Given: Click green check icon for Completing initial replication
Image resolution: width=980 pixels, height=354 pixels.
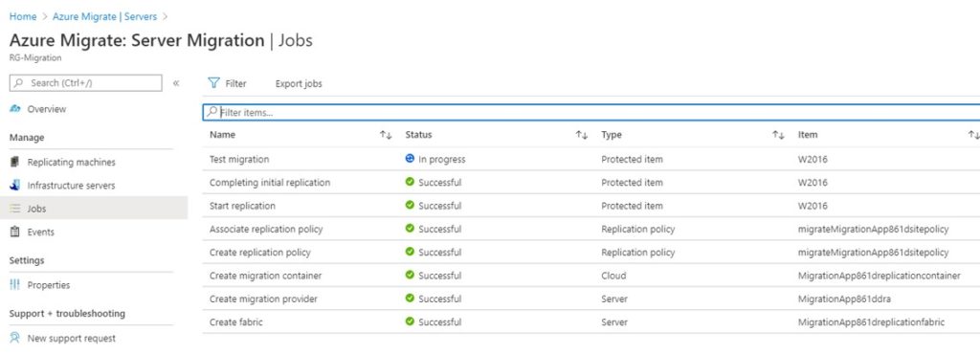Looking at the screenshot, I should (410, 182).
